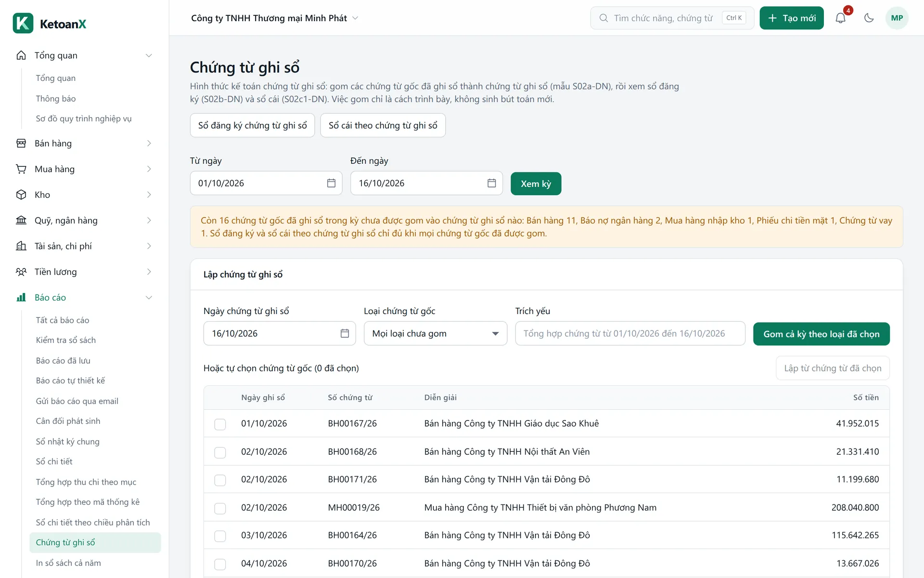Select the BH00164/26 row checkbox

click(x=220, y=536)
